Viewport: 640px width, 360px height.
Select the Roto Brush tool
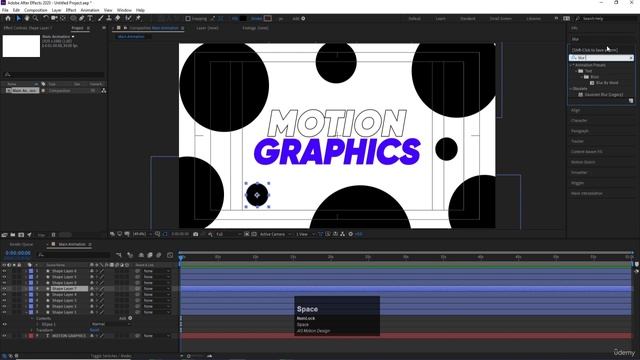pos(129,18)
